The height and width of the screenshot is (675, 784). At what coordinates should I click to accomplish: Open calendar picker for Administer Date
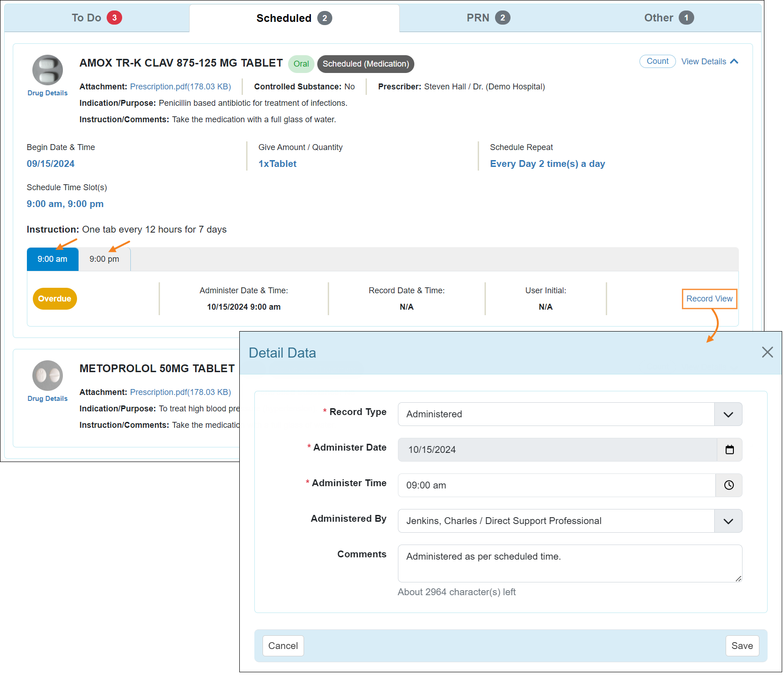coord(729,450)
